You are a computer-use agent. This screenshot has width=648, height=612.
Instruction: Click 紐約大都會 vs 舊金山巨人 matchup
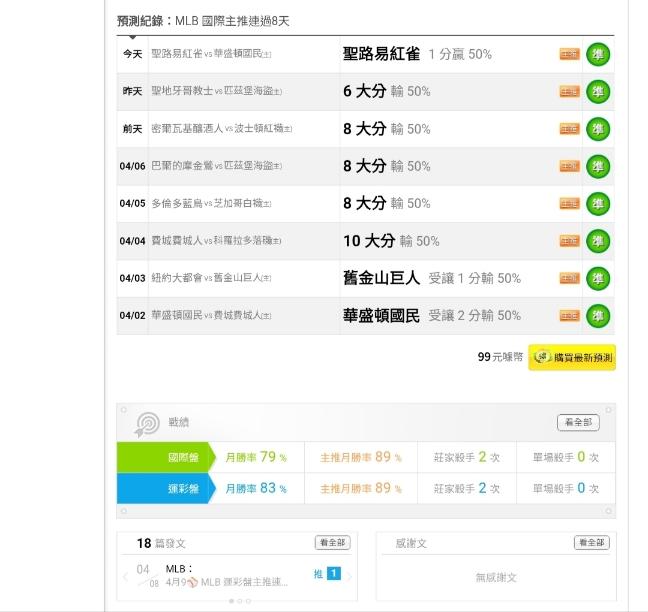tap(211, 278)
